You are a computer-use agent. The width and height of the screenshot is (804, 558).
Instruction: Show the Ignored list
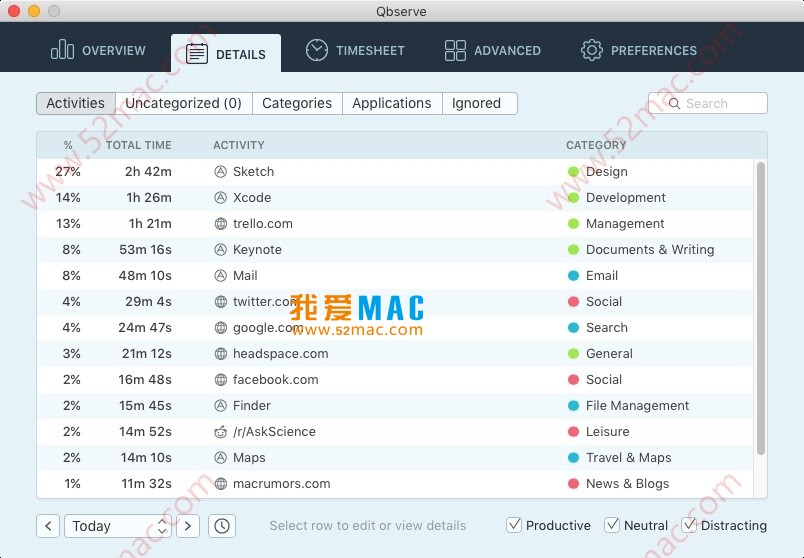tap(479, 103)
